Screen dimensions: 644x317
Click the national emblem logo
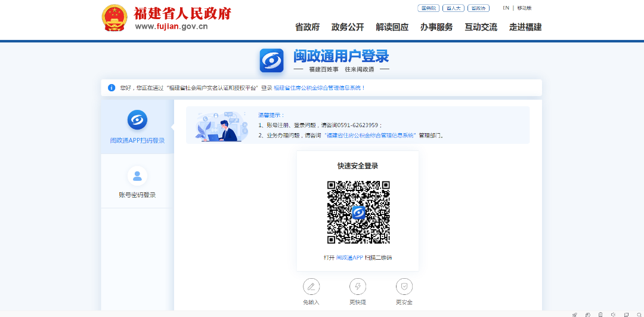point(114,18)
